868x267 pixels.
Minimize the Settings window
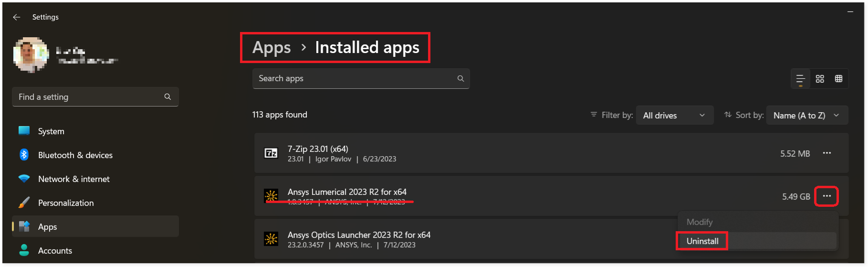tap(850, 12)
